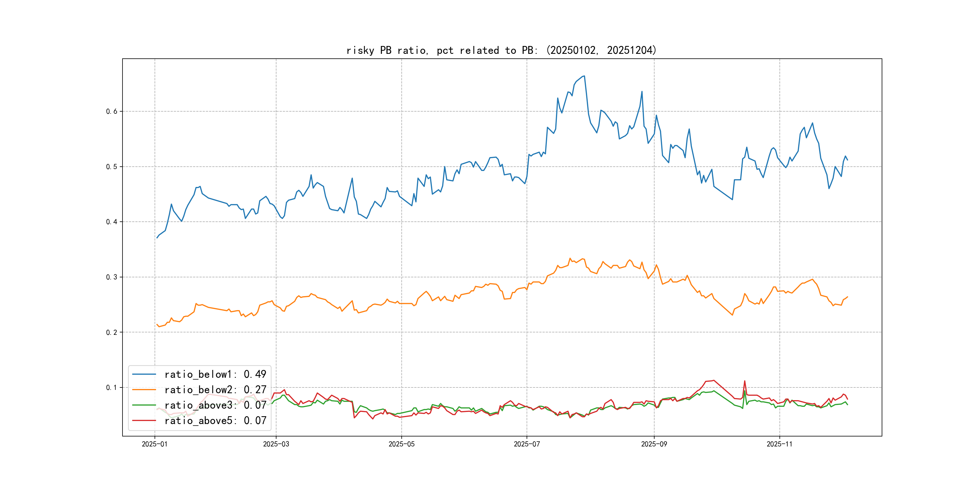Screen dimensions: 980x490
Task: Click the 0.2 y-axis tick label
Action: click(112, 332)
